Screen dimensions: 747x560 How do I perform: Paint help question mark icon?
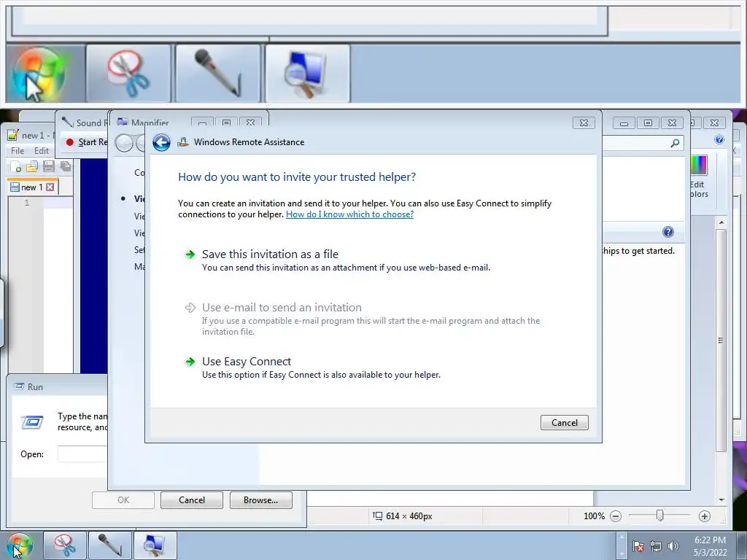click(x=719, y=139)
